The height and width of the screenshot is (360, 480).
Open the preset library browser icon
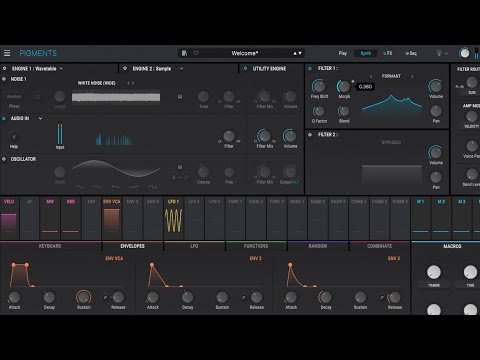tap(184, 53)
